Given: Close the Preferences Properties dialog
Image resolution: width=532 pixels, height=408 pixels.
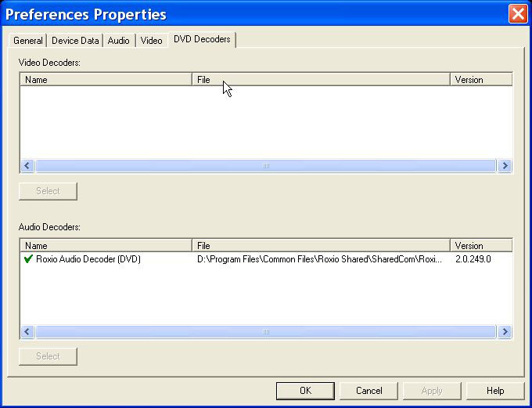Looking at the screenshot, I should pos(518,14).
